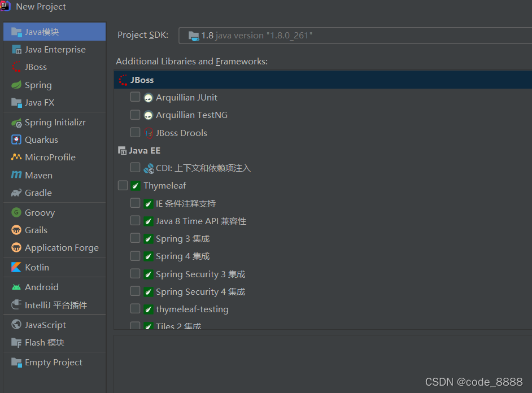The height and width of the screenshot is (393, 532).
Task: Click the Application Forge icon
Action: (16, 247)
